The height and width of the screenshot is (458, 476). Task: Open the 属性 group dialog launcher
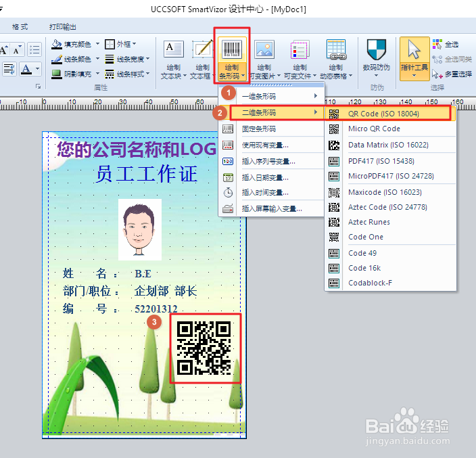pyautogui.click(x=39, y=87)
